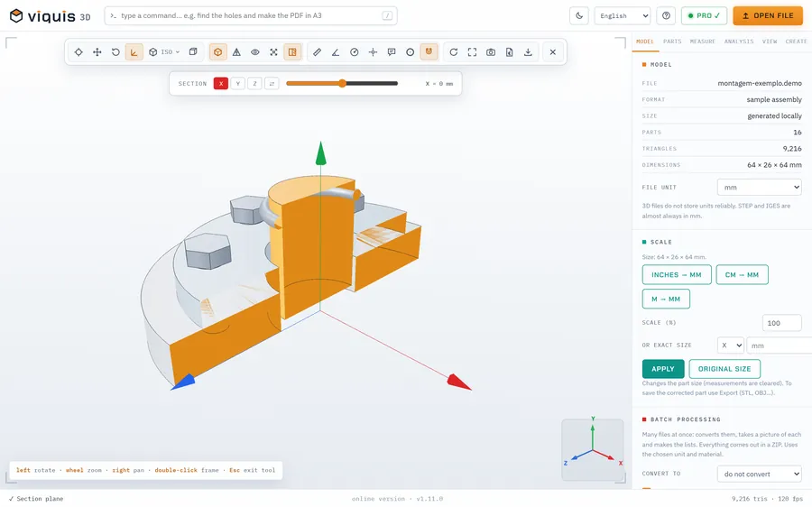This screenshot has height=507, width=812.
Task: Select the angle measure tool
Action: click(x=336, y=51)
